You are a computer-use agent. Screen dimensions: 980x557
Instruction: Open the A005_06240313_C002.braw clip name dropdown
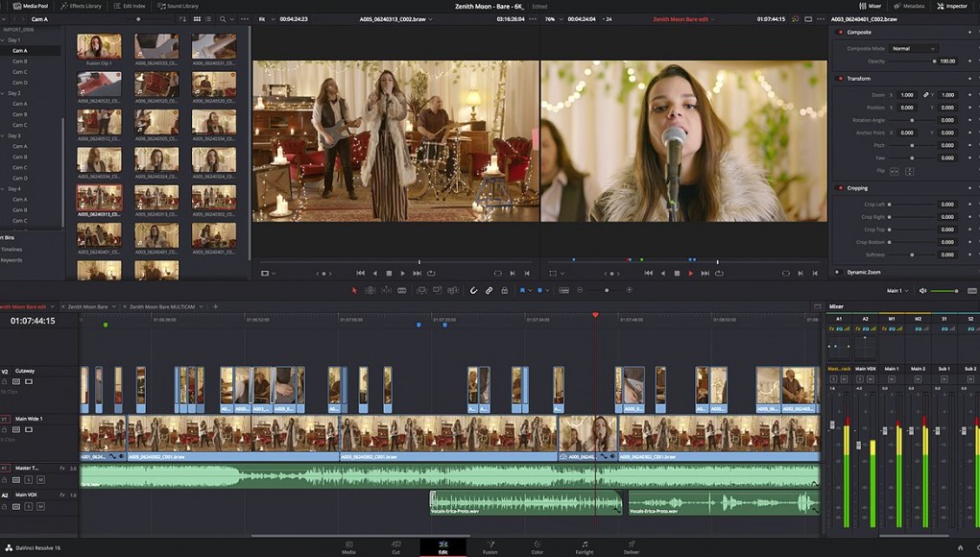(396, 19)
